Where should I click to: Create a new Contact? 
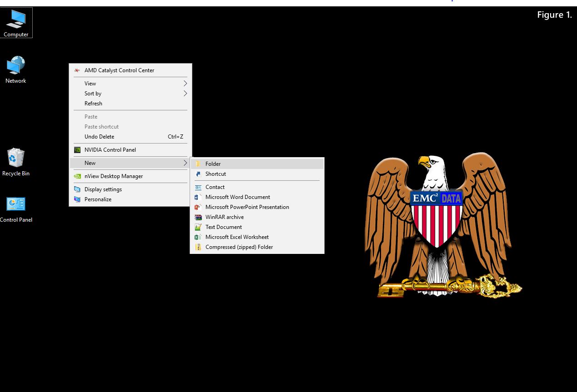click(257, 187)
